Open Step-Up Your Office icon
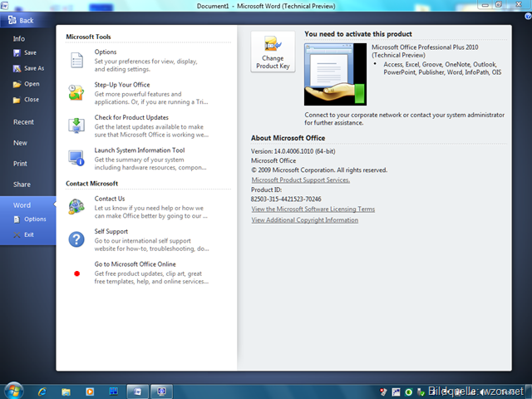The image size is (532, 399). click(x=76, y=92)
